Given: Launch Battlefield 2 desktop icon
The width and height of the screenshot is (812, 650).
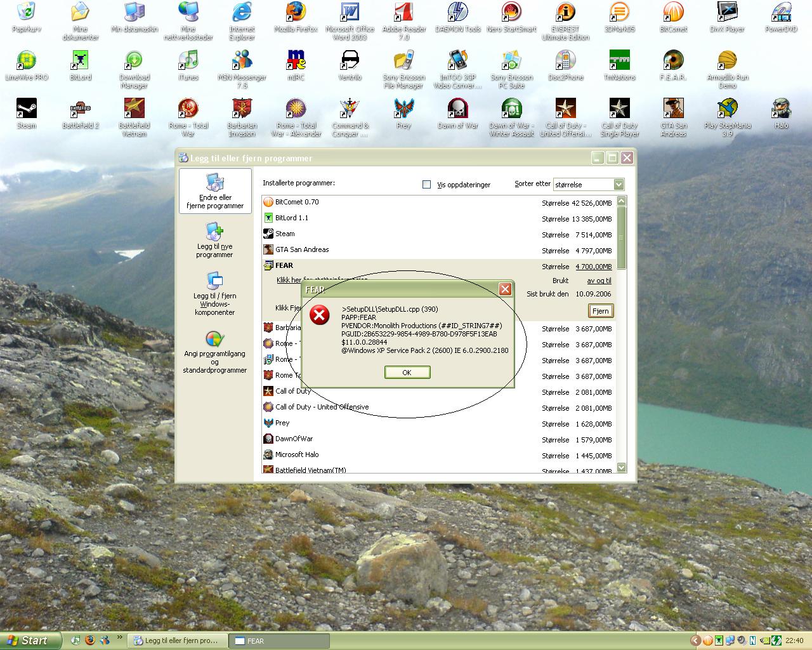Looking at the screenshot, I should (81, 114).
